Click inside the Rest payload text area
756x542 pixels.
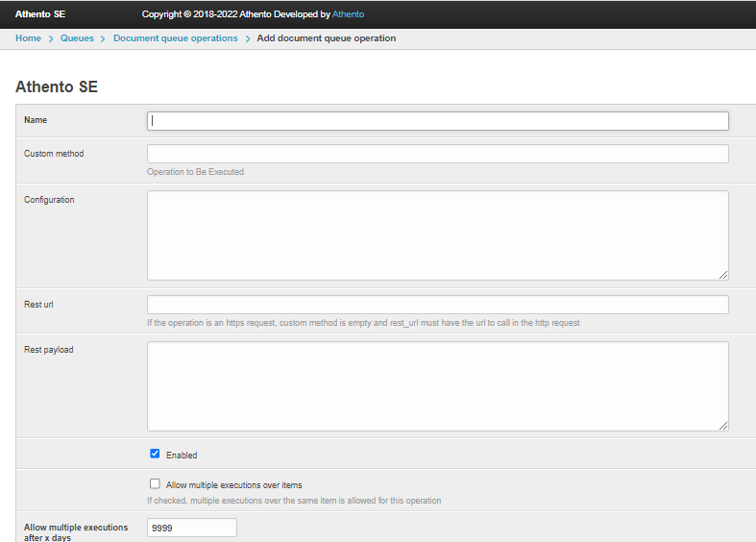click(437, 386)
